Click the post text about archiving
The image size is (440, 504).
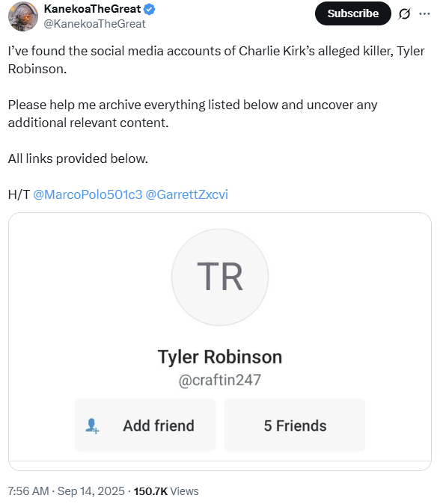pyautogui.click(x=192, y=114)
